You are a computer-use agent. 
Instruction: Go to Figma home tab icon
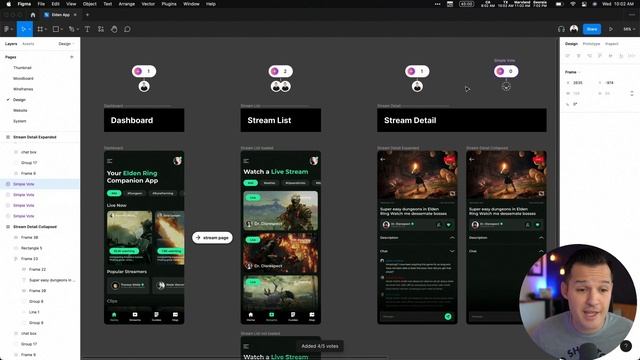coord(33,15)
